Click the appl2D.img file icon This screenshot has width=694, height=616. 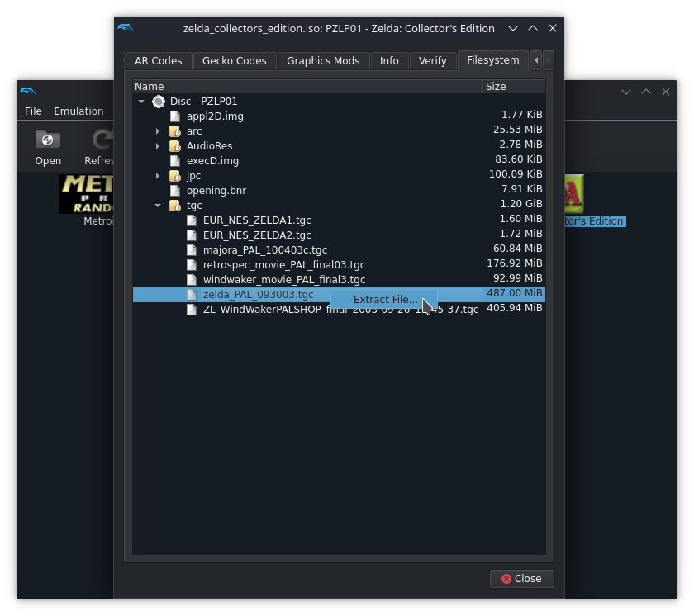[x=175, y=116]
